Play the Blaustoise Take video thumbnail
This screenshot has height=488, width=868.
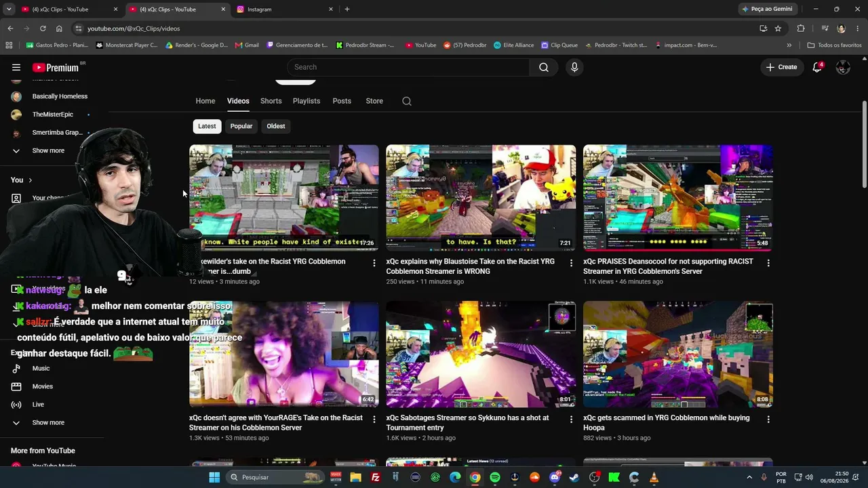[x=481, y=198]
